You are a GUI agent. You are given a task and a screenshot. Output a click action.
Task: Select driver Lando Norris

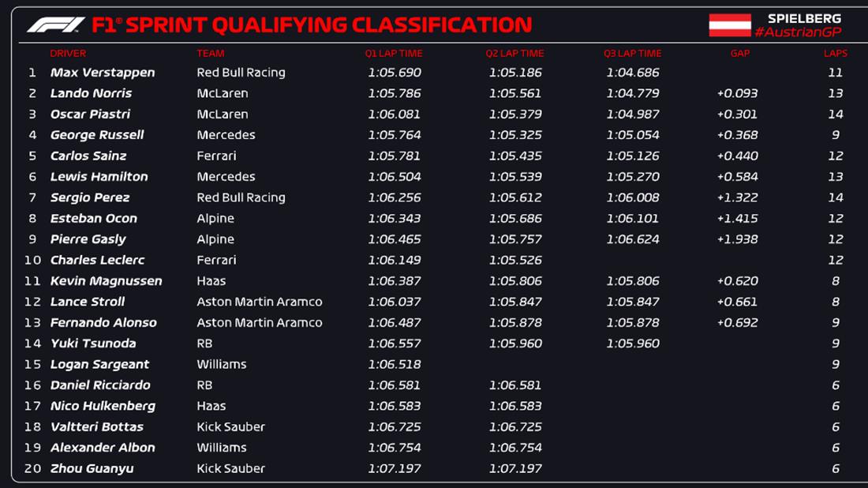point(91,93)
